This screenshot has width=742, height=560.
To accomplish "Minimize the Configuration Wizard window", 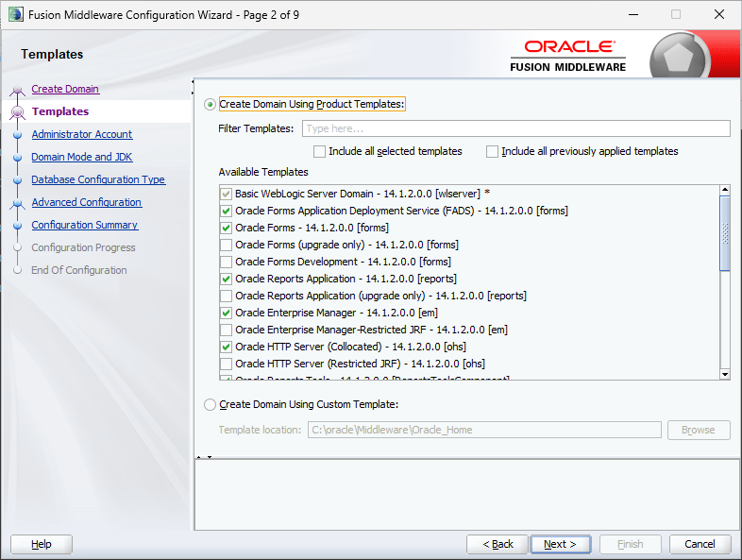I will pyautogui.click(x=633, y=15).
